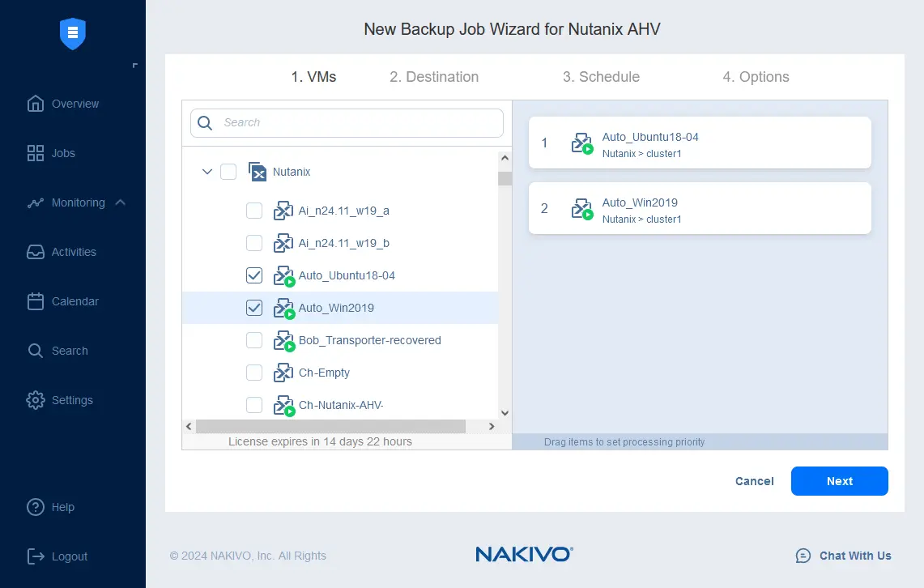Viewport: 924px width, 588px height.
Task: Select the Bob_Transporter-recovered tree row label
Action: 369,340
